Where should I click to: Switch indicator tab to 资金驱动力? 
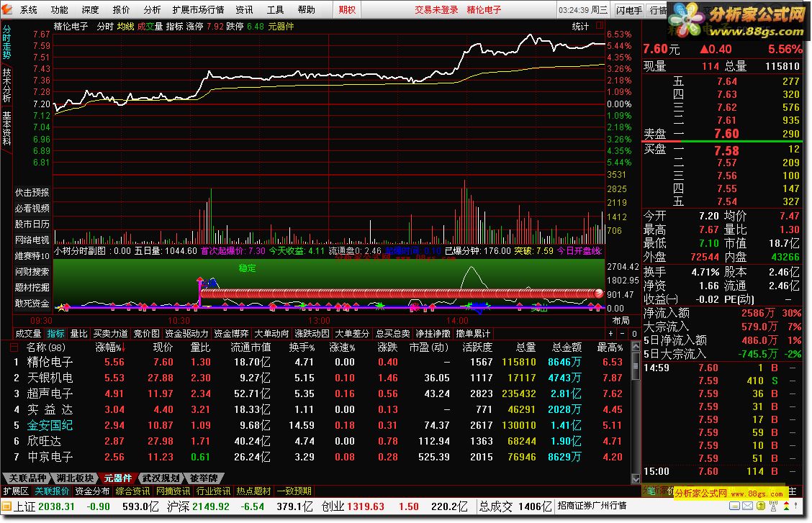click(x=187, y=334)
